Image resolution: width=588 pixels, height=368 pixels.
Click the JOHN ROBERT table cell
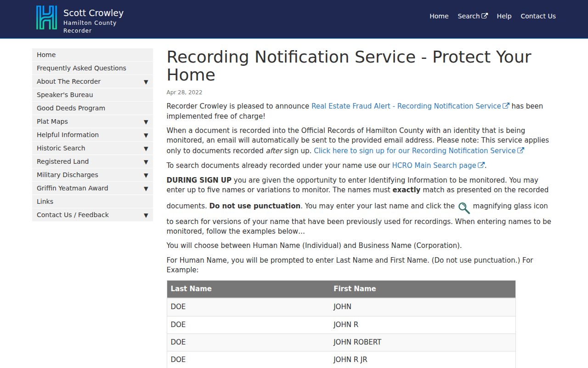(423, 342)
